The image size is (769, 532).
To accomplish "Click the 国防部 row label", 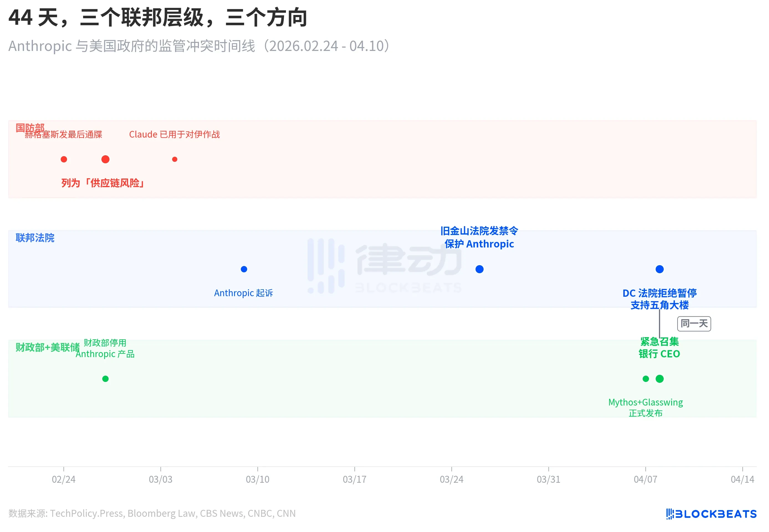I will click(x=30, y=128).
